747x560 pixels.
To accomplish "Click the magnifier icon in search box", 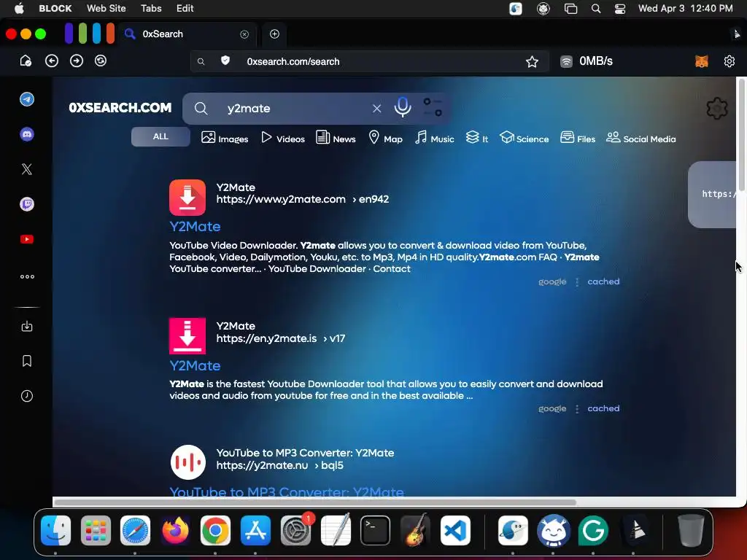I will 201,109.
